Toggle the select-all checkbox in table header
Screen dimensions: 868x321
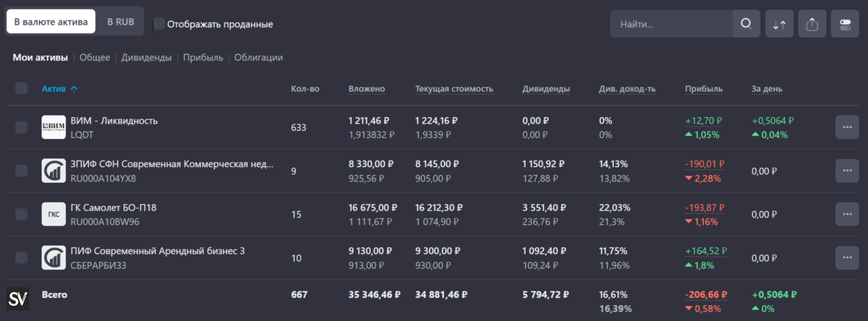coord(22,89)
